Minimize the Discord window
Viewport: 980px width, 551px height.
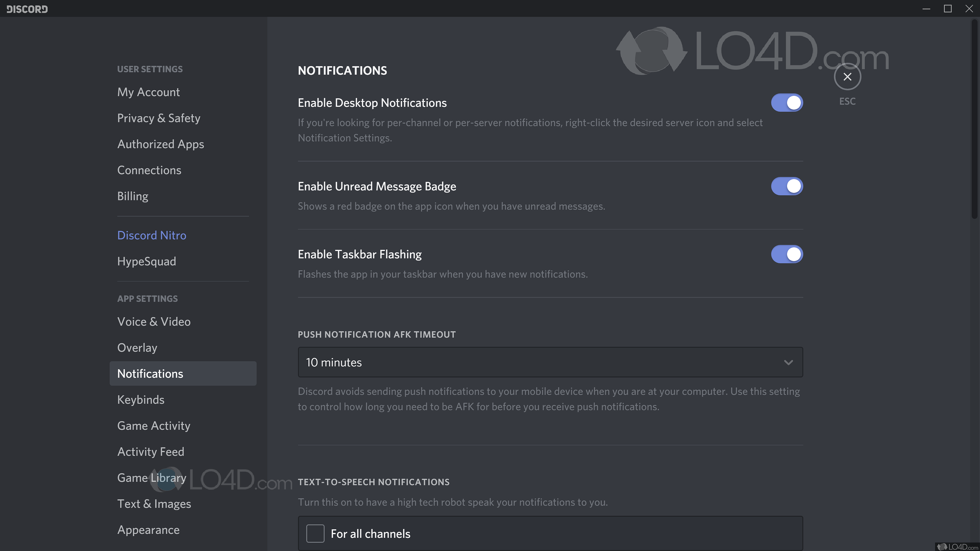pyautogui.click(x=926, y=8)
